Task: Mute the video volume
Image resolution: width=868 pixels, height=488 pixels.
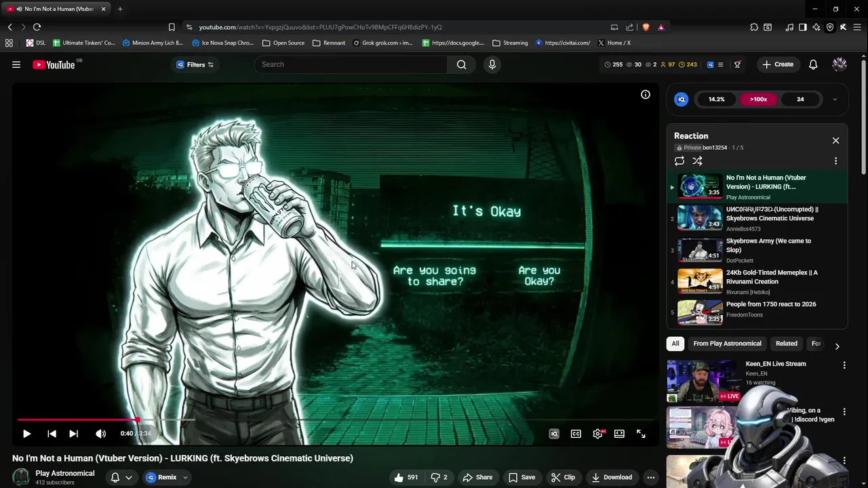Action: (100, 434)
